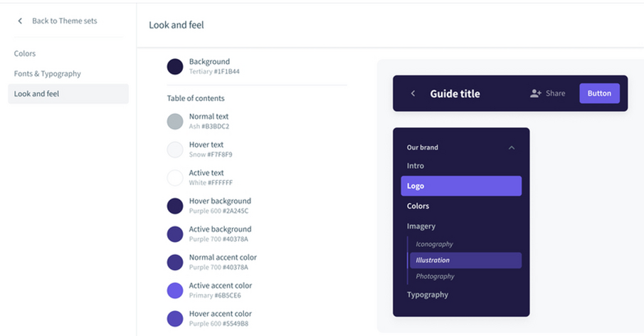Click Photography sub-item in preview
The width and height of the screenshot is (644, 336).
[x=435, y=276]
